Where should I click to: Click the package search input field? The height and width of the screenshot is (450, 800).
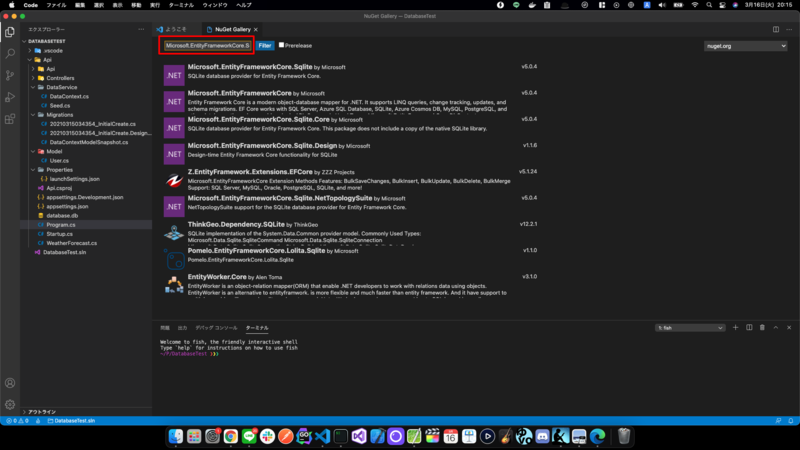(x=208, y=45)
